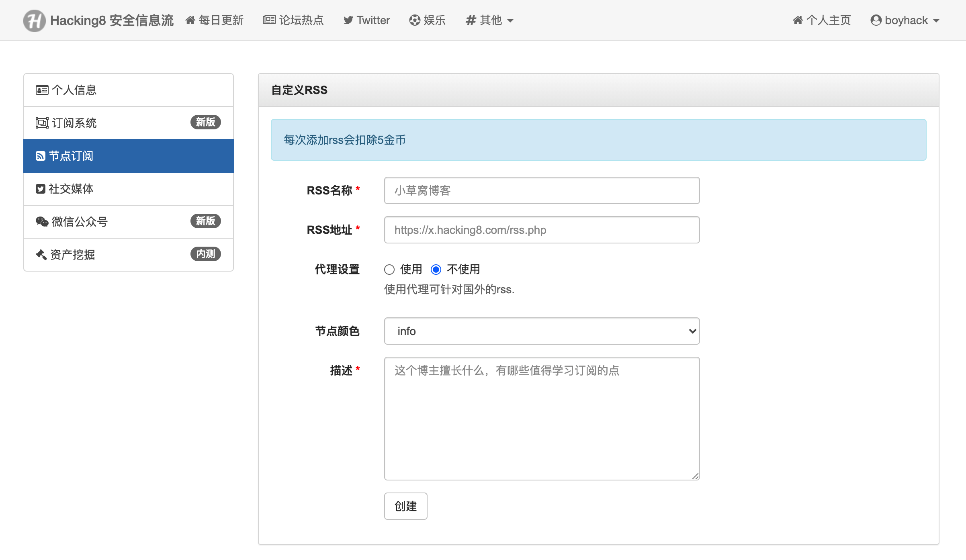966x560 pixels.
Task: Switch to 个人信息 sidebar item
Action: pyautogui.click(x=129, y=90)
